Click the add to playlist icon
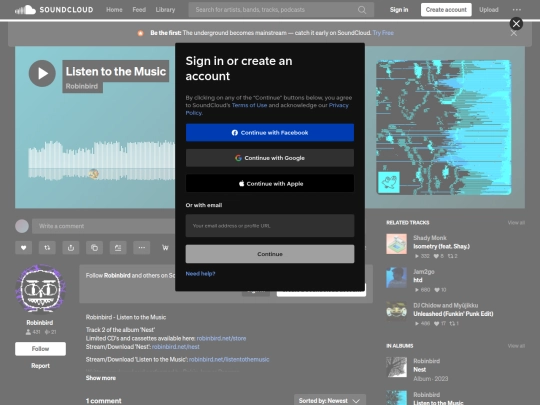The width and height of the screenshot is (540, 405). tap(118, 248)
